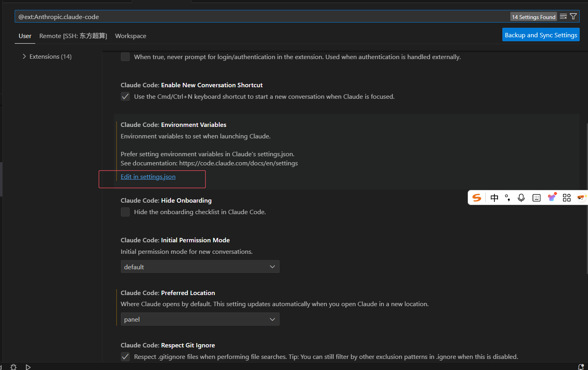The image size is (588, 370).
Task: Check the Hide Onboarding checkbox
Action: [x=125, y=212]
